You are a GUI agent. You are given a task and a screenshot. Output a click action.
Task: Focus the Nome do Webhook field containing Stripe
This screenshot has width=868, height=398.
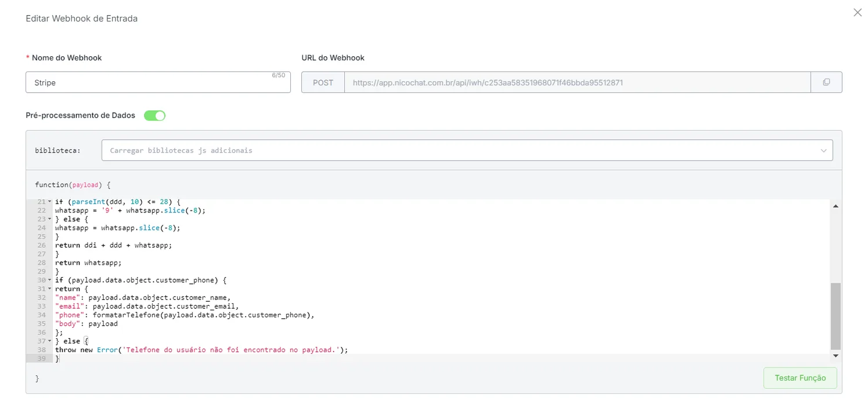158,82
